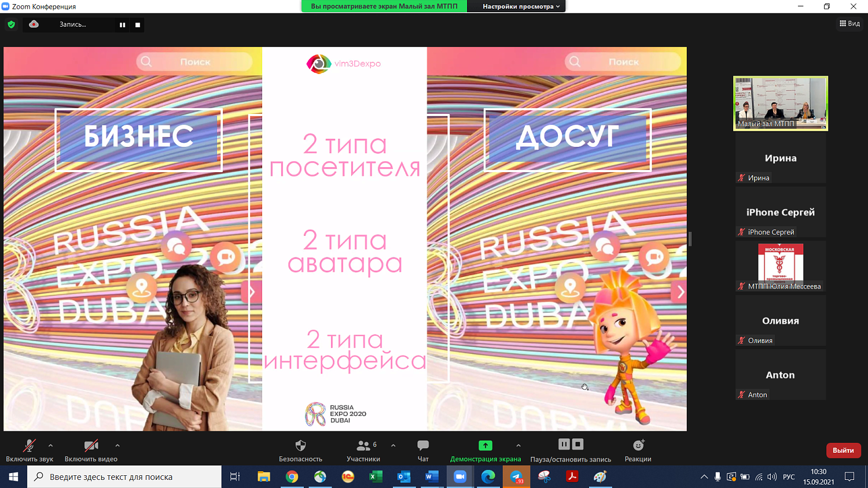
Task: Pause the recording from the top-left bar
Action: click(x=122, y=25)
